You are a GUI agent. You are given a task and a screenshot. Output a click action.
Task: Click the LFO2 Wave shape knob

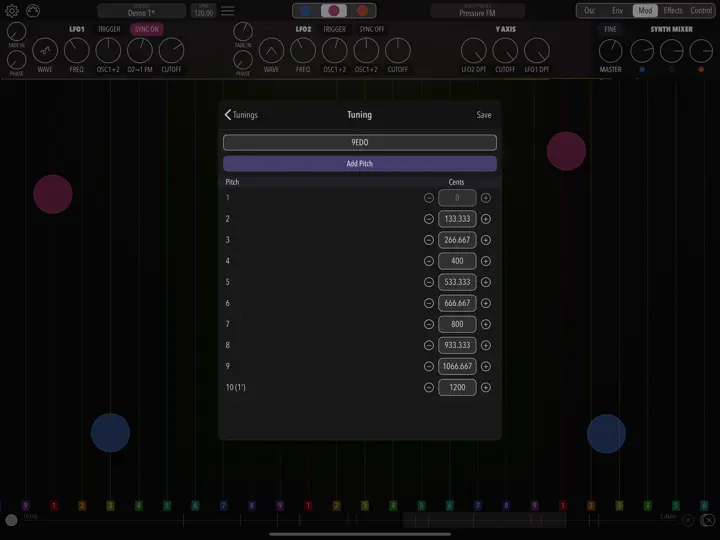pos(271,51)
